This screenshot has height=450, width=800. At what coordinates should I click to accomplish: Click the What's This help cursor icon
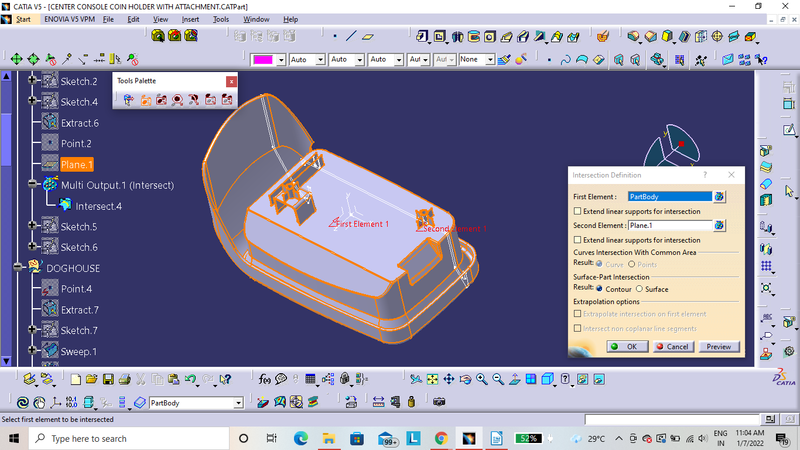coord(225,379)
